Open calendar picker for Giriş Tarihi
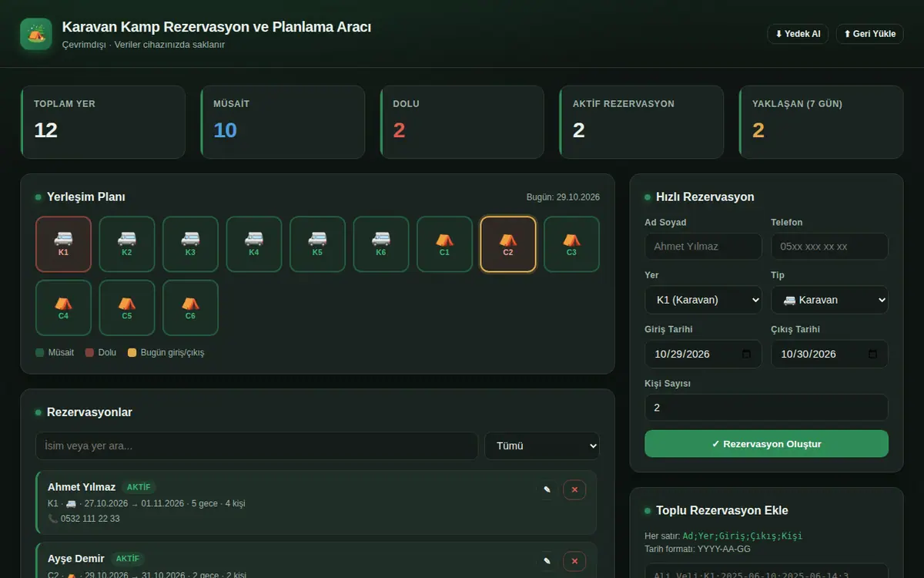This screenshot has width=924, height=578. tap(746, 355)
